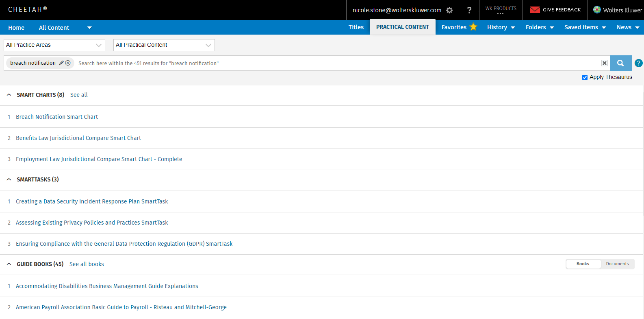This screenshot has height=319, width=644.
Task: Switch to the Titles tab
Action: [356, 27]
